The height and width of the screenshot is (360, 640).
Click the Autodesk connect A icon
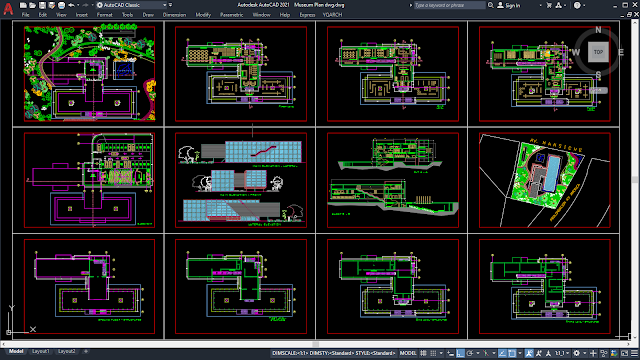point(558,5)
